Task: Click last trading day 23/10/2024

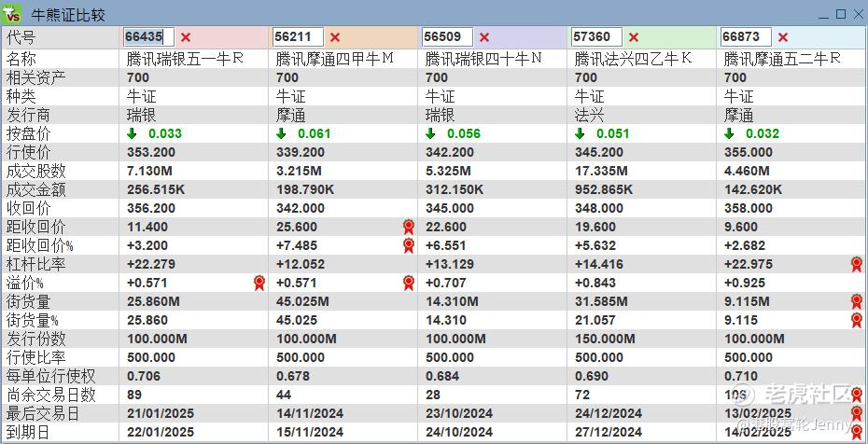Action: (x=459, y=413)
